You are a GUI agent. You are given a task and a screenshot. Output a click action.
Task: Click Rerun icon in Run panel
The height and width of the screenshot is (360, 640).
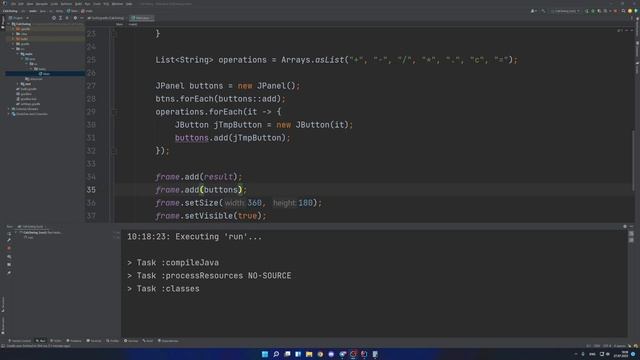coord(9,234)
